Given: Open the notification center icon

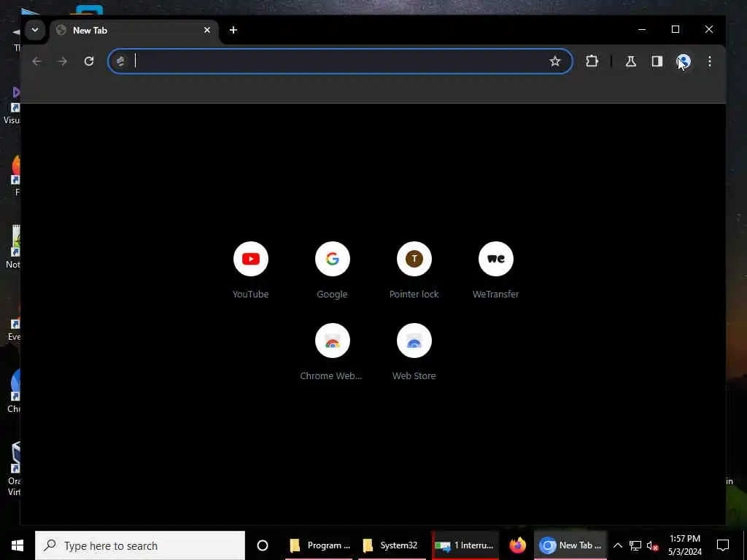Looking at the screenshot, I should [x=723, y=545].
